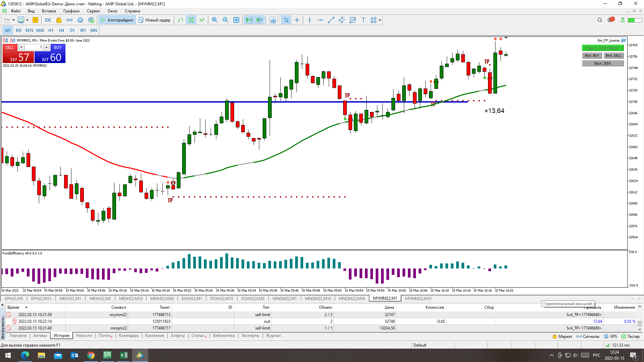Toggle Вкл.BUY button on chart
Image resolution: width=644 pixels, height=362 pixels.
click(592, 56)
